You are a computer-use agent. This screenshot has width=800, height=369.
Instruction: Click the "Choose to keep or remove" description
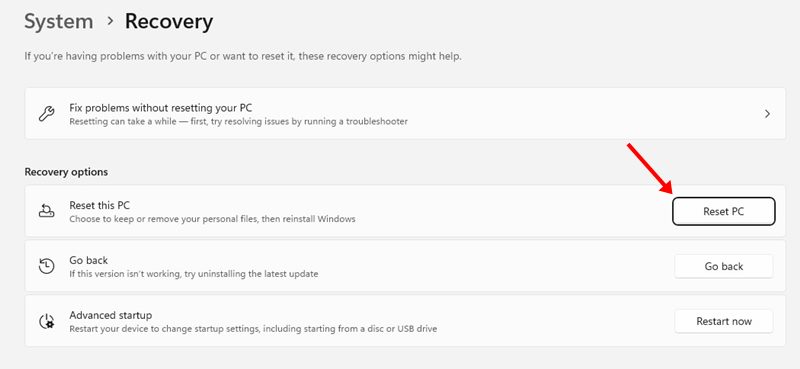(x=212, y=219)
